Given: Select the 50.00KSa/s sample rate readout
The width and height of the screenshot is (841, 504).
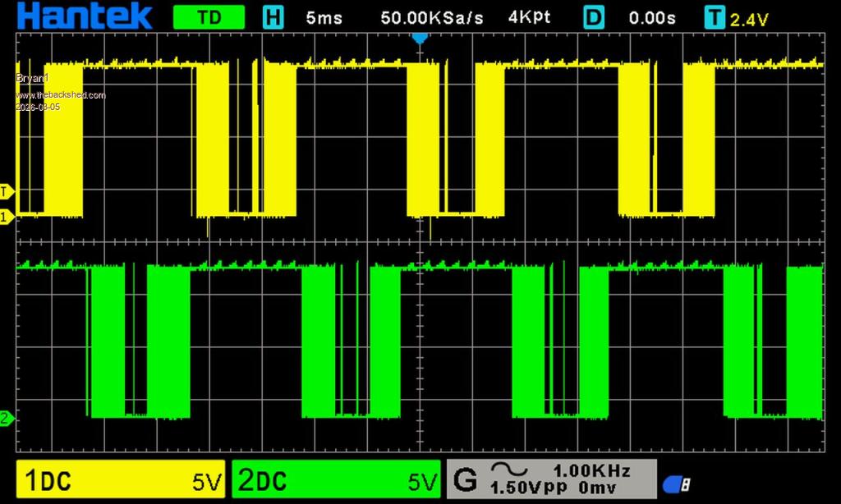Looking at the screenshot, I should click(x=432, y=18).
